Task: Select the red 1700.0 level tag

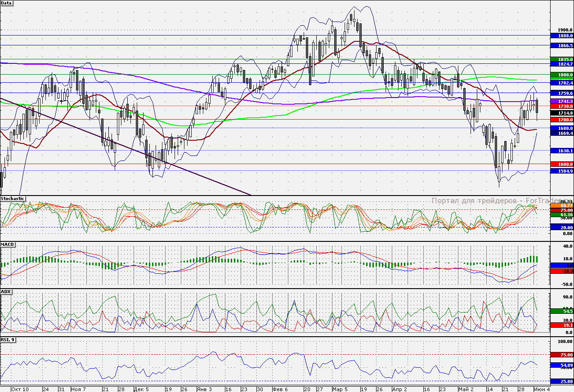Action: pos(562,120)
